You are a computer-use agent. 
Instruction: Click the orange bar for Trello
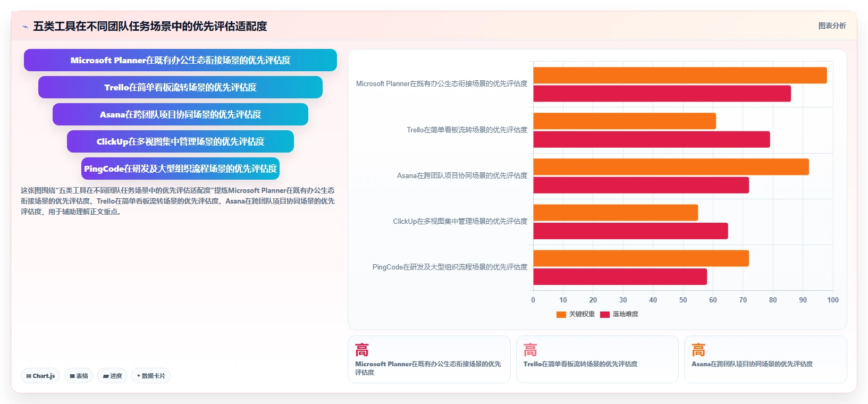[625, 121]
